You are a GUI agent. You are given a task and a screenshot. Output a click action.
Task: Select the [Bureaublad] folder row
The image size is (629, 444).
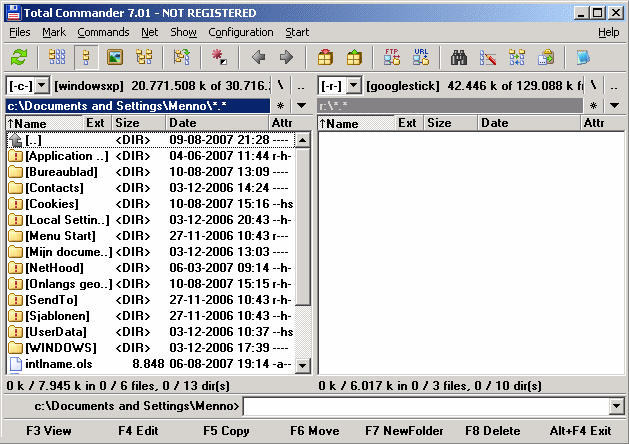point(151,172)
